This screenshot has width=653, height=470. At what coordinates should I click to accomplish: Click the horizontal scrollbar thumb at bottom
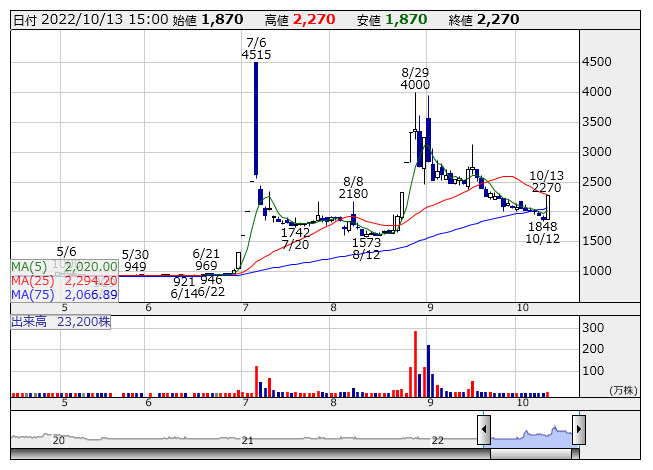click(531, 454)
